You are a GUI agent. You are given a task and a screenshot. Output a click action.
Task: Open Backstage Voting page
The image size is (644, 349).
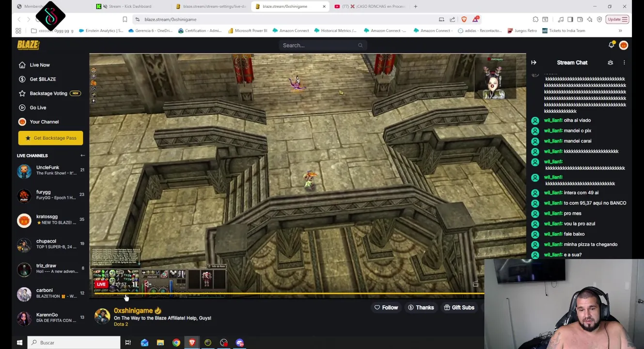[x=49, y=93]
